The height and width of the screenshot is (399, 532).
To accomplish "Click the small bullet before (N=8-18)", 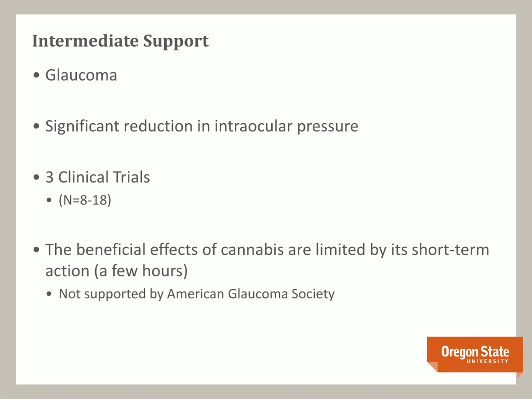I will (49, 200).
